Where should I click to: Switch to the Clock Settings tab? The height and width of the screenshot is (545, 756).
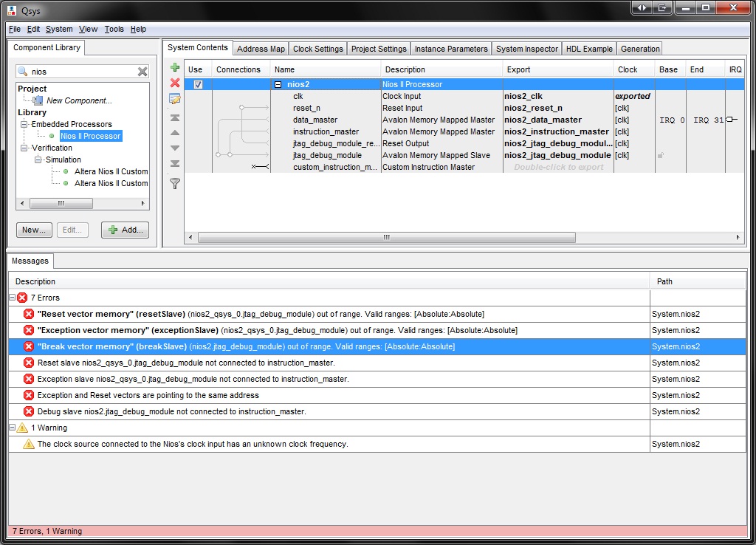pyautogui.click(x=318, y=49)
